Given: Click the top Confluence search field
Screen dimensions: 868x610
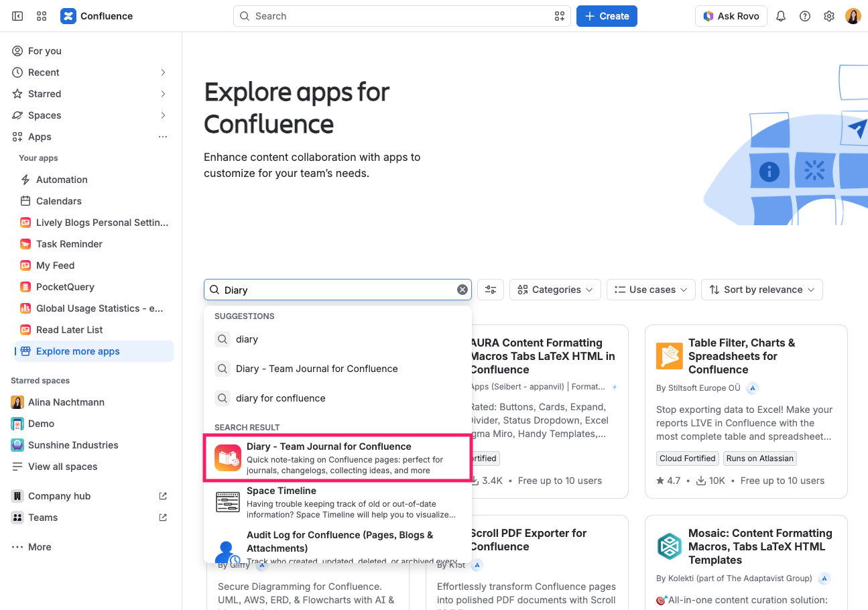Looking at the screenshot, I should (402, 16).
